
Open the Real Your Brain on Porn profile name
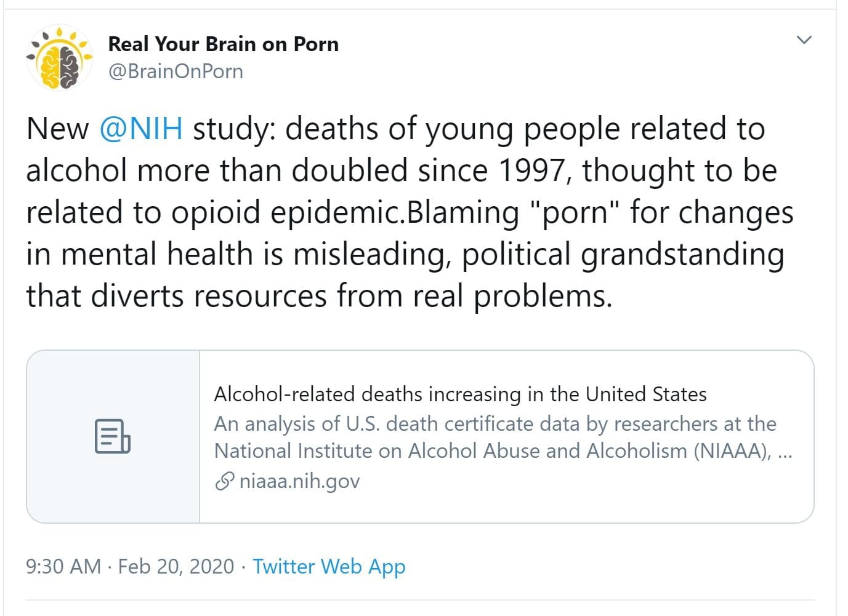coord(223,44)
